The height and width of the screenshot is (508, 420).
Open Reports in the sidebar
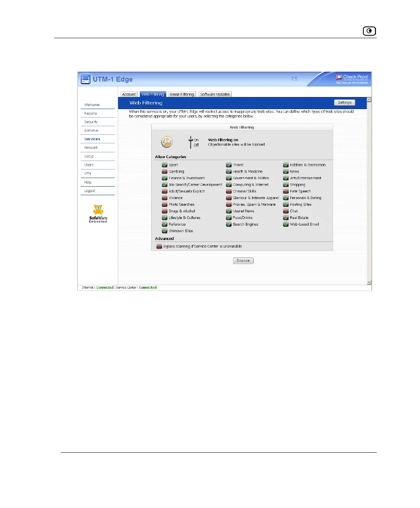[90, 113]
